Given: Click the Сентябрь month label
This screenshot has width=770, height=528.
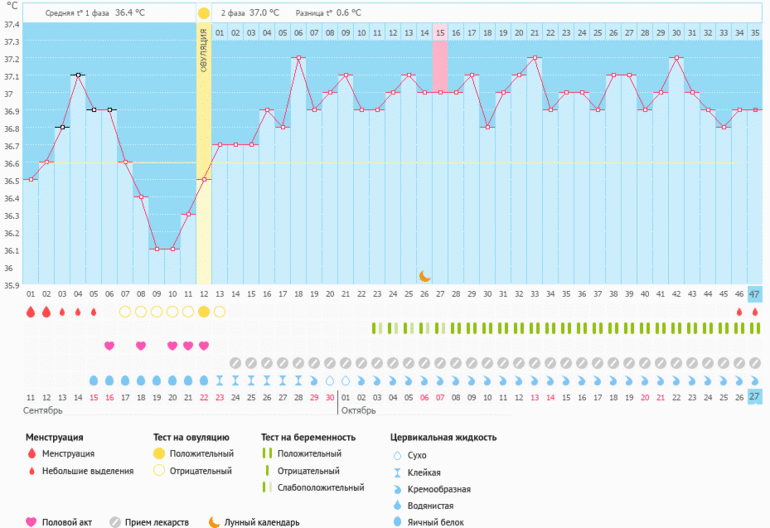Looking at the screenshot, I should pos(43,410).
